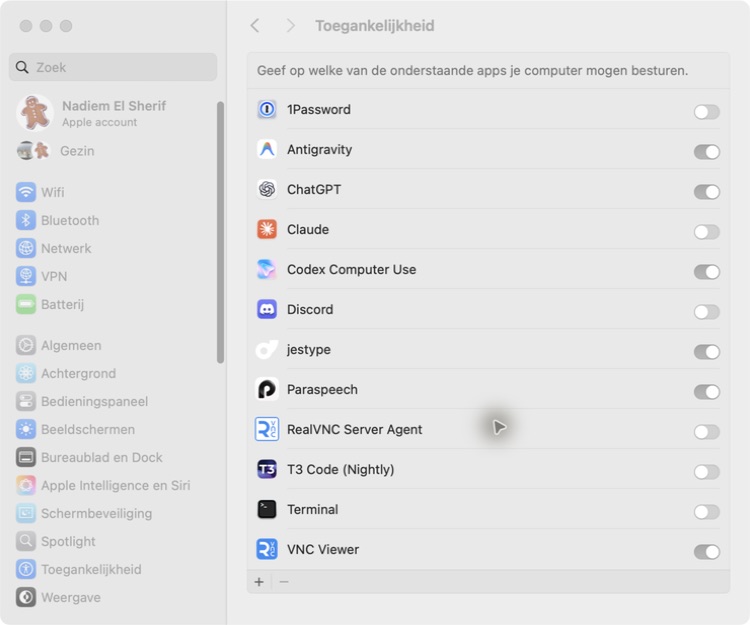This screenshot has height=625, width=750.
Task: Add an app with the plus button
Action: pos(259,582)
